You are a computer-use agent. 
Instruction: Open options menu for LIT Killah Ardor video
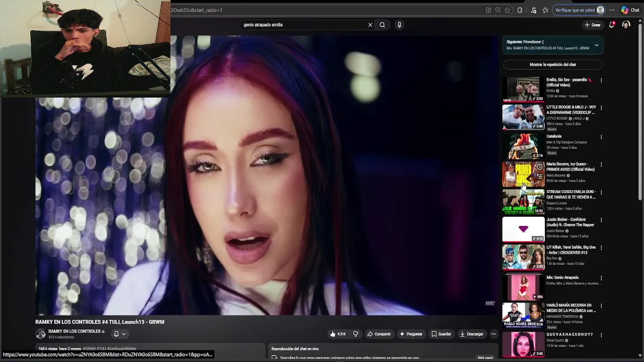(x=601, y=248)
